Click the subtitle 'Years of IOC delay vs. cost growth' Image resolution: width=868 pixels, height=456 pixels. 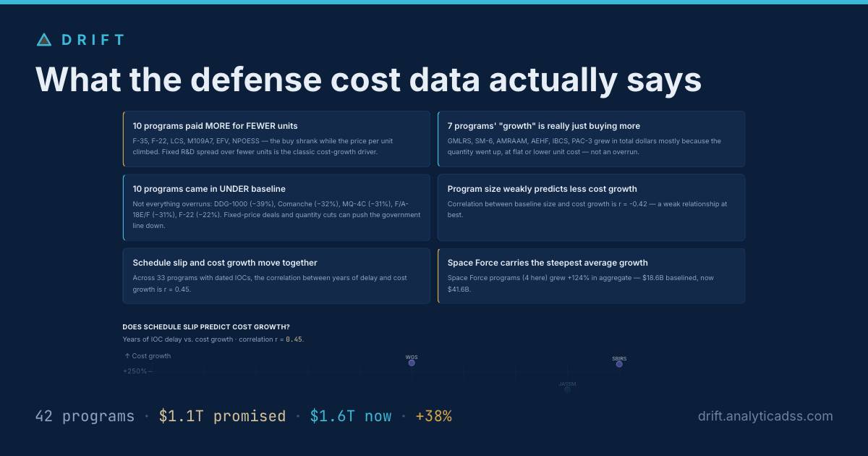[178, 339]
